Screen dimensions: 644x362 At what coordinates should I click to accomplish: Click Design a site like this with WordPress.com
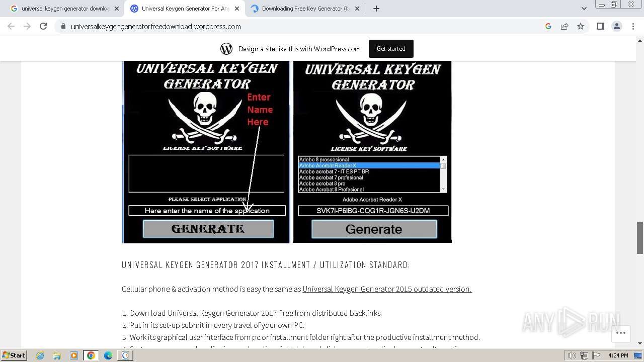pos(299,49)
